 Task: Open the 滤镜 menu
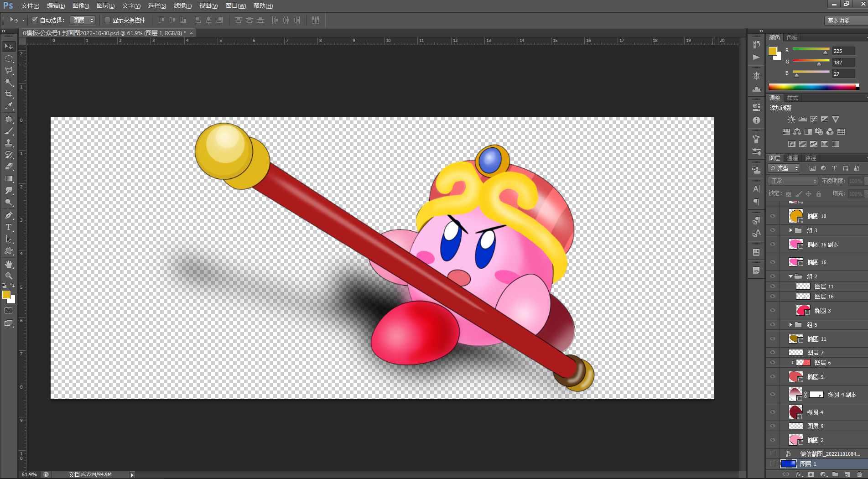pyautogui.click(x=182, y=6)
